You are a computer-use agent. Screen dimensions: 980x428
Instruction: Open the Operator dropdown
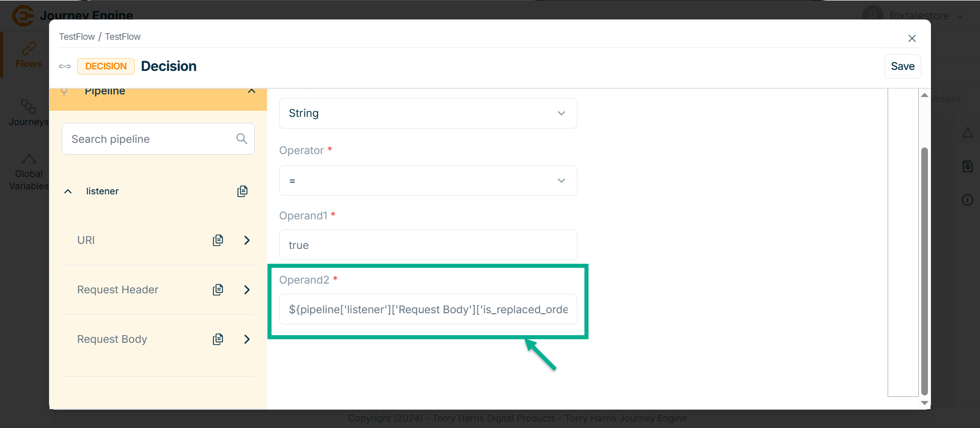428,181
